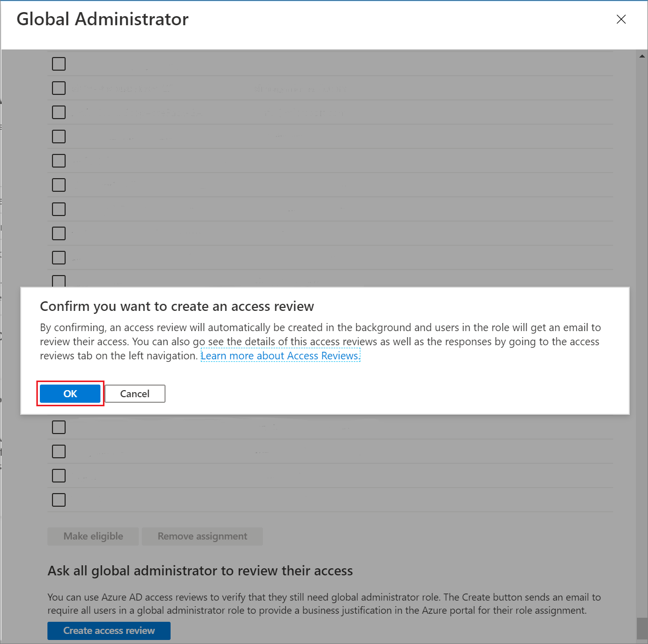This screenshot has height=644, width=648.
Task: Select the second-to-last checkbox in the list
Action: pyautogui.click(x=59, y=476)
